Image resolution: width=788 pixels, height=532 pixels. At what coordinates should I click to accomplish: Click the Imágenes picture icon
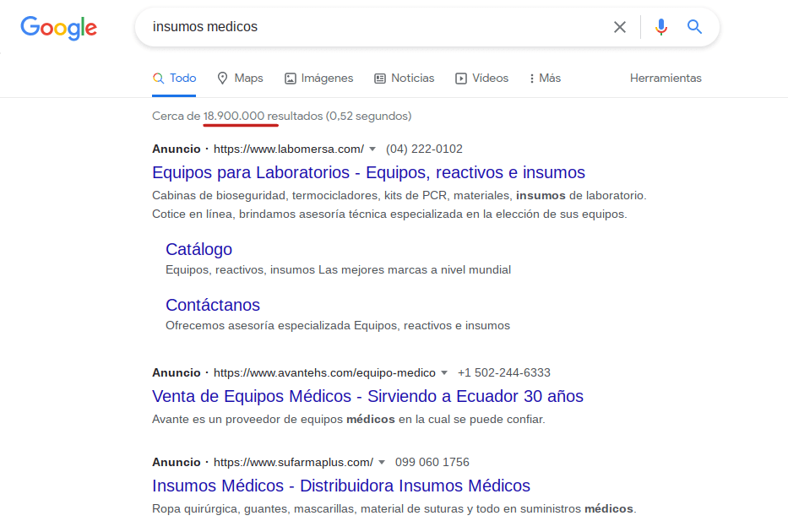pyautogui.click(x=290, y=79)
